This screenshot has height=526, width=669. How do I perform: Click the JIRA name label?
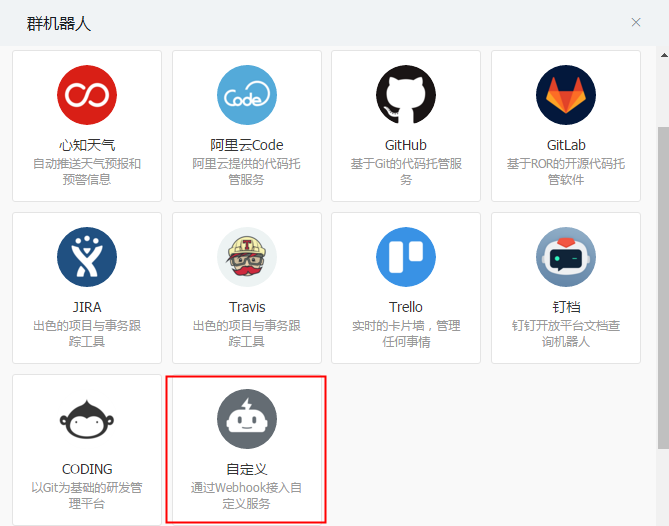click(x=87, y=307)
